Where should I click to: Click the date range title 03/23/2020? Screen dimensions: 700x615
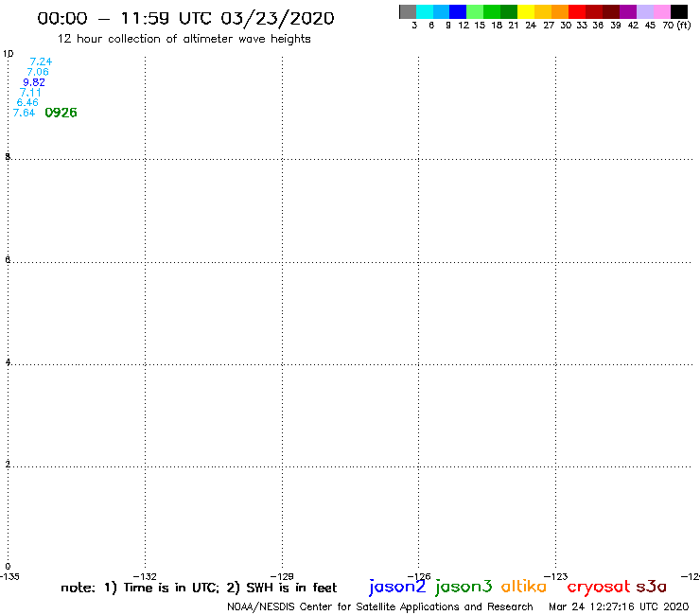[185, 18]
